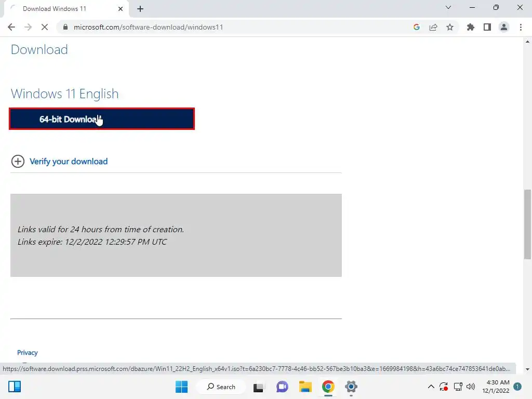Open the Chrome profile avatar menu
532x399 pixels.
click(504, 27)
